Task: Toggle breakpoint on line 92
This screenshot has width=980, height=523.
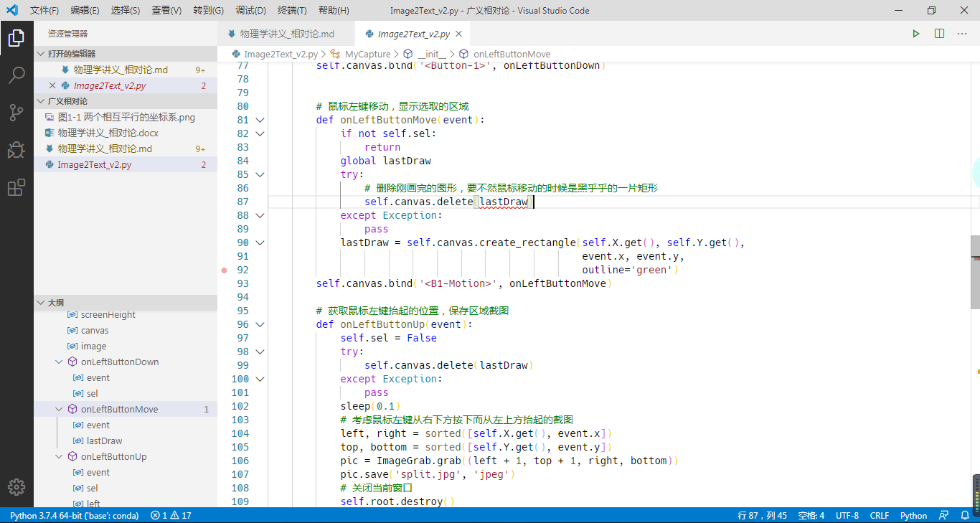Action: click(x=225, y=270)
